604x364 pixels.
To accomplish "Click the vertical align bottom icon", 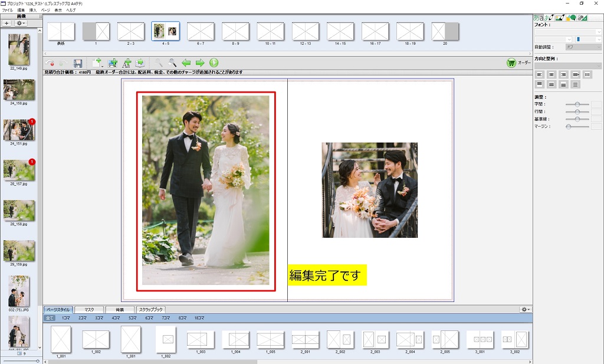I will pos(563,84).
